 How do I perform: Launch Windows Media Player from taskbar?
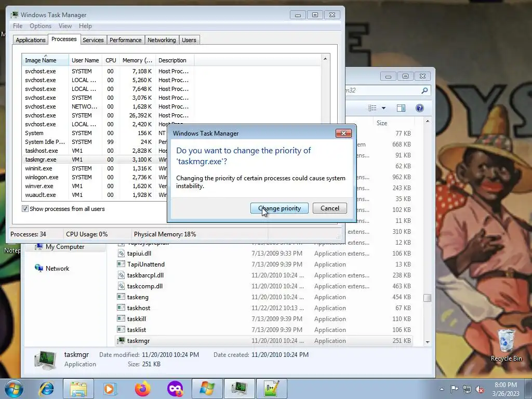(x=110, y=389)
